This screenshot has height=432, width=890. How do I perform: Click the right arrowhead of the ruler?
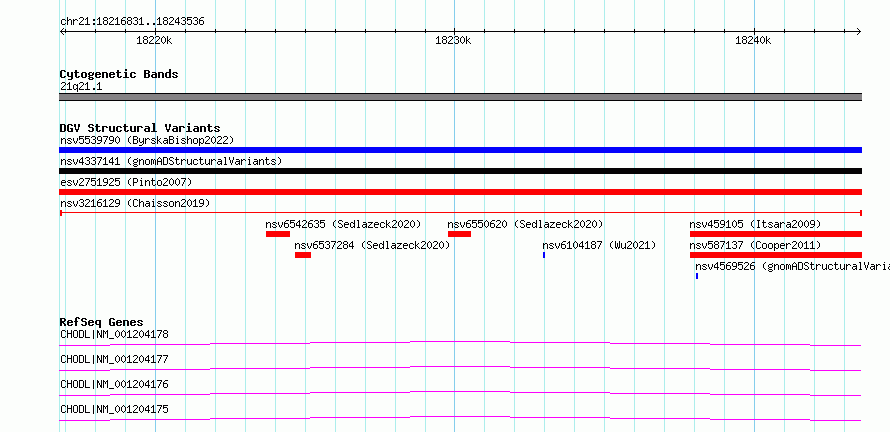coord(859,31)
